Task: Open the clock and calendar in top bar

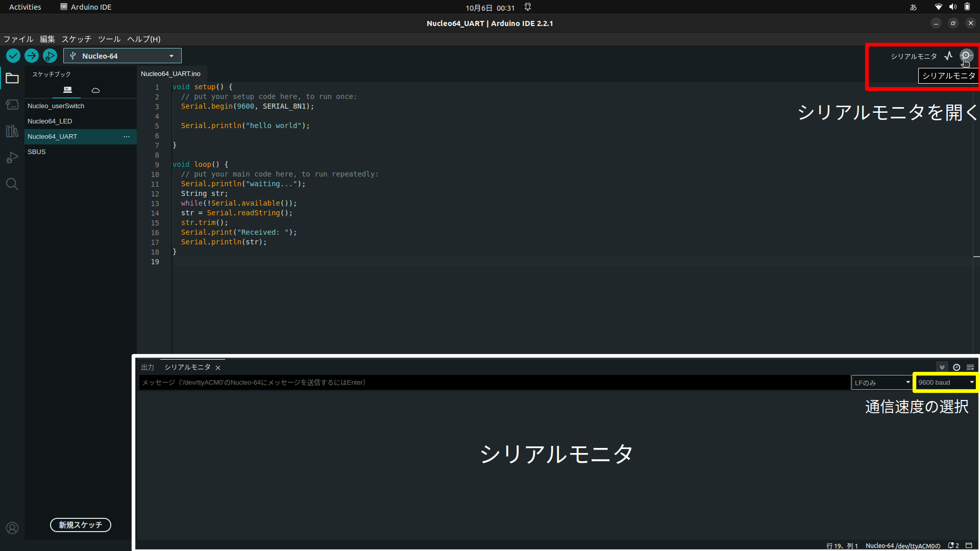Action: coord(490,8)
